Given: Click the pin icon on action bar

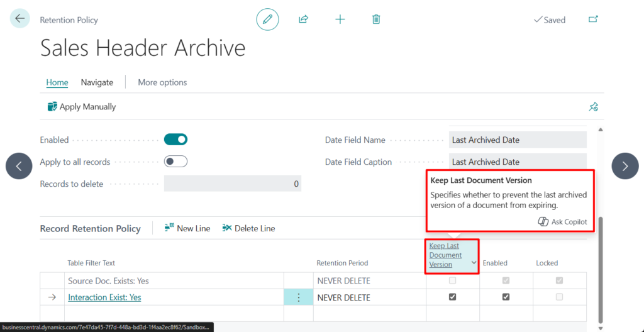Looking at the screenshot, I should click(593, 107).
